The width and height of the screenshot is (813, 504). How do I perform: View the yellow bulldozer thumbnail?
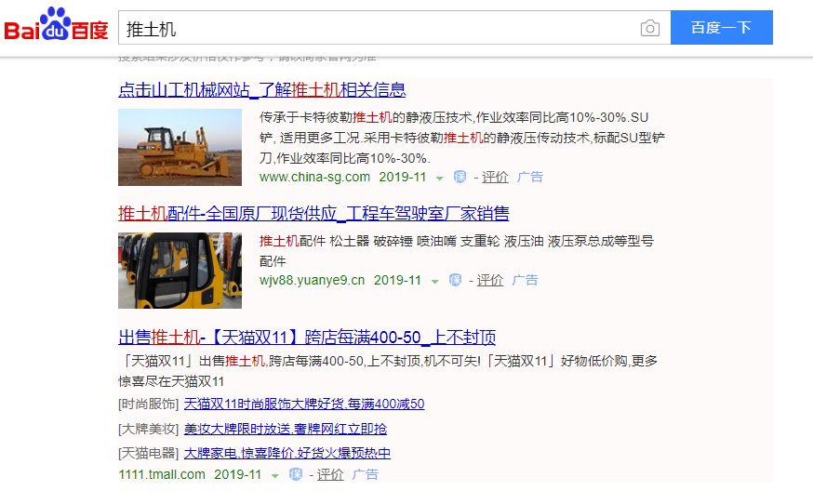[x=180, y=147]
